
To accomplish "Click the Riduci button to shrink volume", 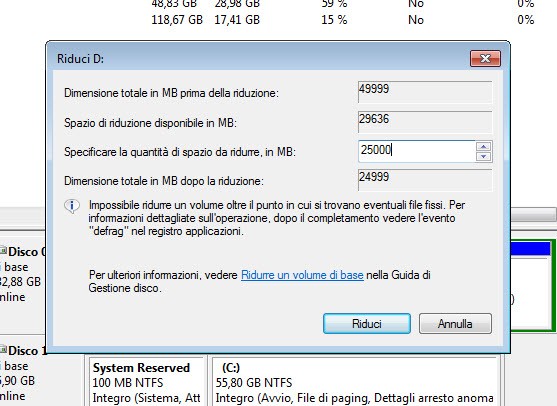I will [367, 324].
